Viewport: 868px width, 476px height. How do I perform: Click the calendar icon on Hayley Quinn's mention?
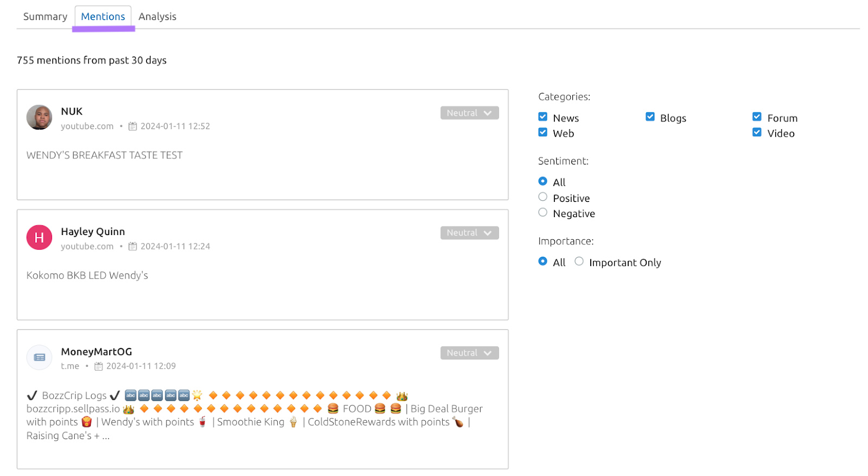(x=133, y=246)
